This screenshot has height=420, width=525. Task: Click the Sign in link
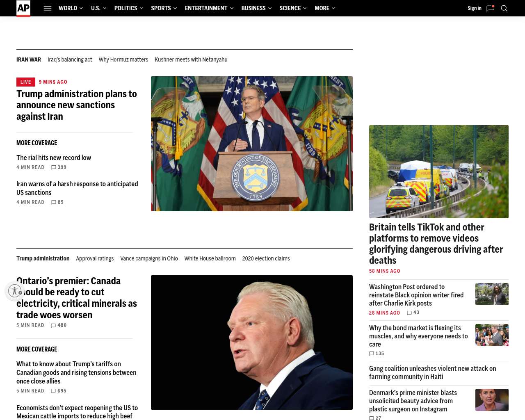475,8
